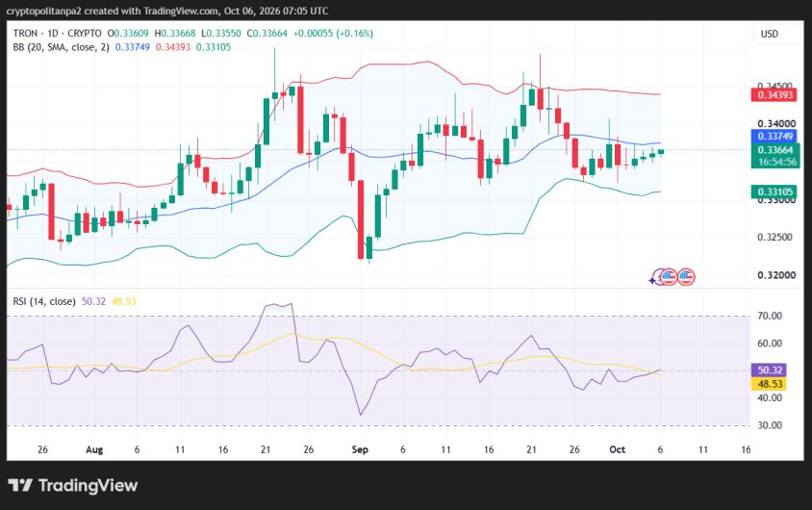Click the 0.32000 price axis label
The image size is (812, 510).
point(776,275)
